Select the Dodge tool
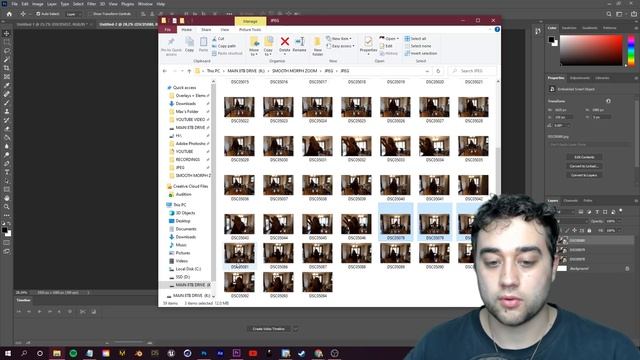Screen dimensions: 640x360 point(7,155)
